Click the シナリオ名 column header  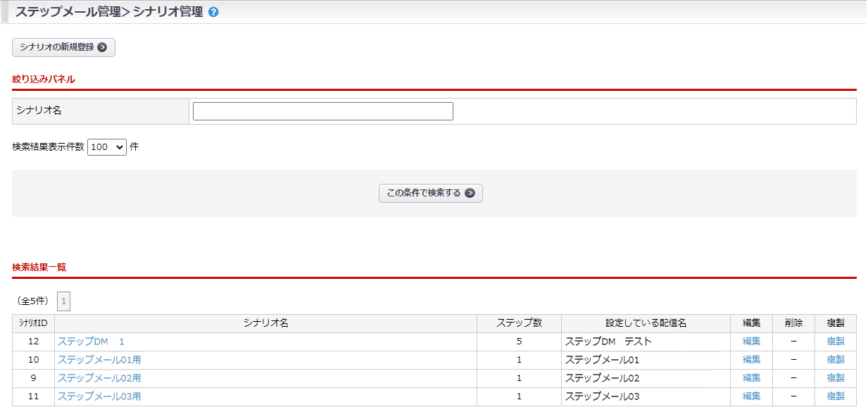[265, 323]
